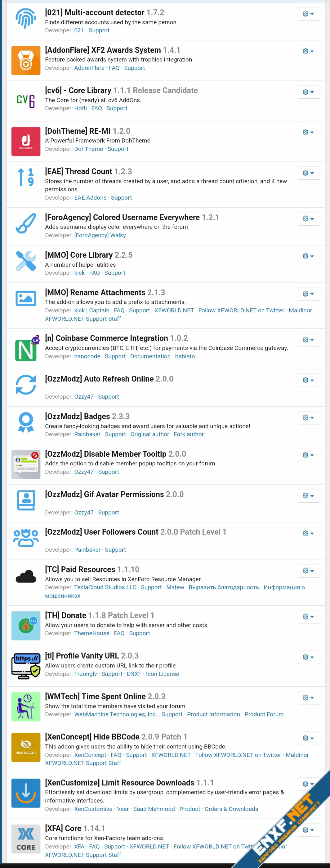This screenshot has width=330, height=868.
Task: Click the Product Forum link for WMTech
Action: click(264, 714)
